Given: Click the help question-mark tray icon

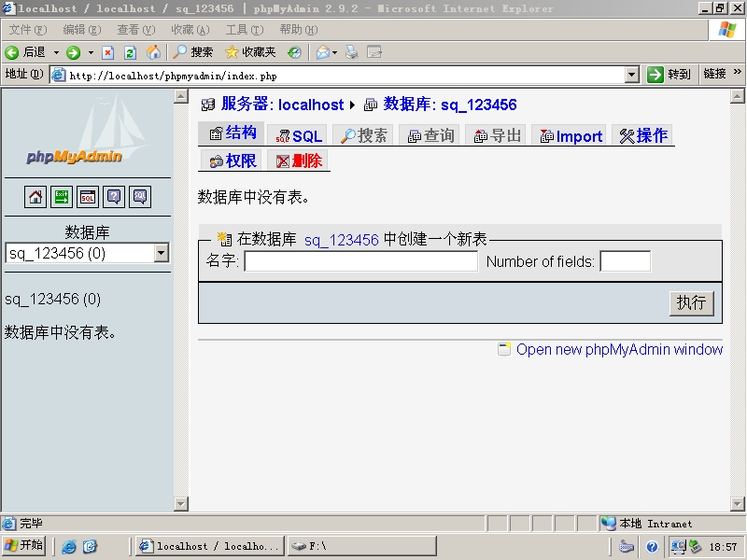Looking at the screenshot, I should pyautogui.click(x=652, y=547).
